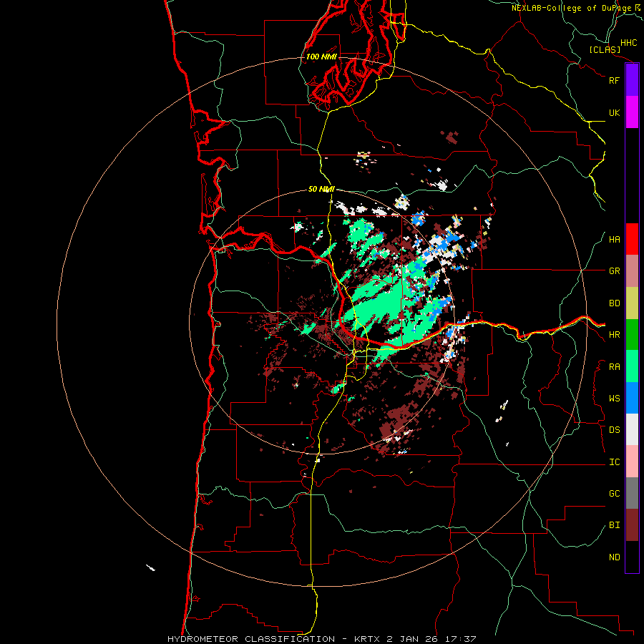Select the BD yellow legend swatch

[x=632, y=303]
